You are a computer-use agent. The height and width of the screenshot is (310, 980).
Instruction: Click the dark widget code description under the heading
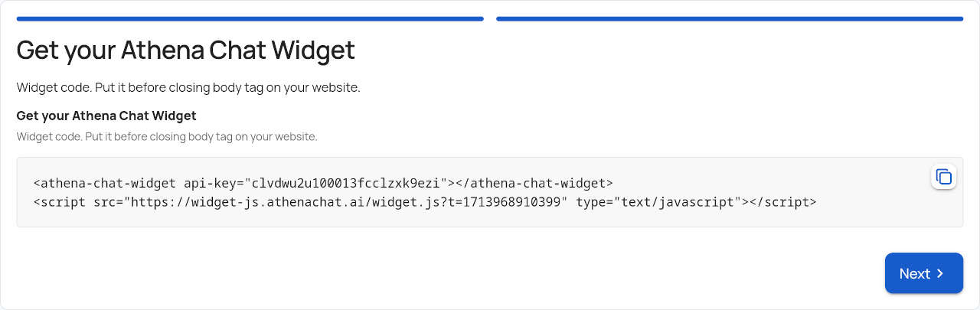188,87
